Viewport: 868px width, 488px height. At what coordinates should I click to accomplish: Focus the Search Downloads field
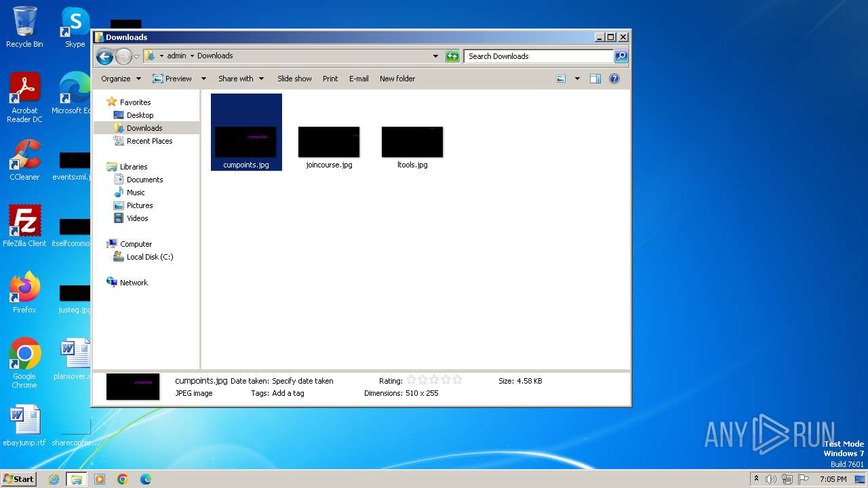point(538,56)
